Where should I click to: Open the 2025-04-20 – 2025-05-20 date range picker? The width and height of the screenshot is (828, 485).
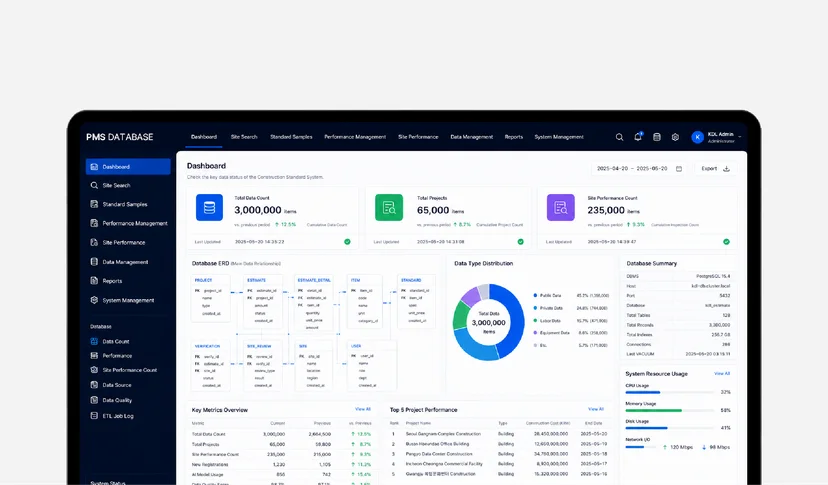point(639,169)
